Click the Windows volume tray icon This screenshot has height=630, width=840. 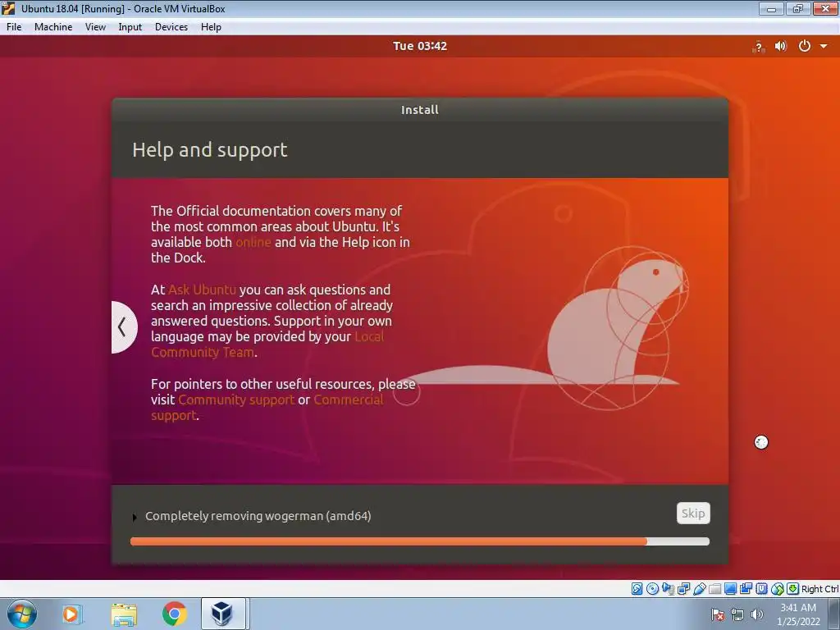tap(757, 614)
